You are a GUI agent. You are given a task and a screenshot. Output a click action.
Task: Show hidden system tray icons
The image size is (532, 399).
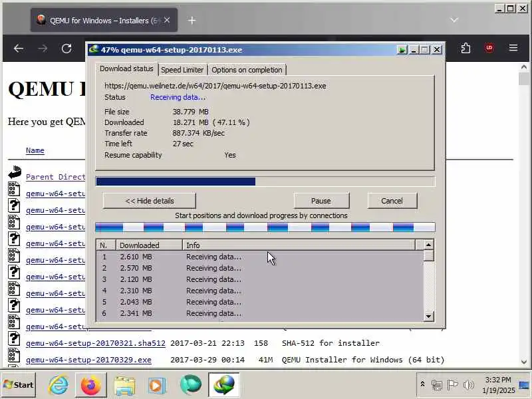pos(422,384)
